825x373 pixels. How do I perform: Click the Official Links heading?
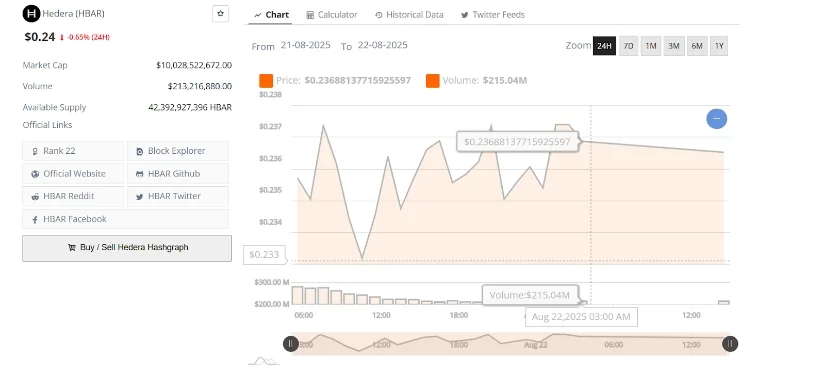[47, 125]
